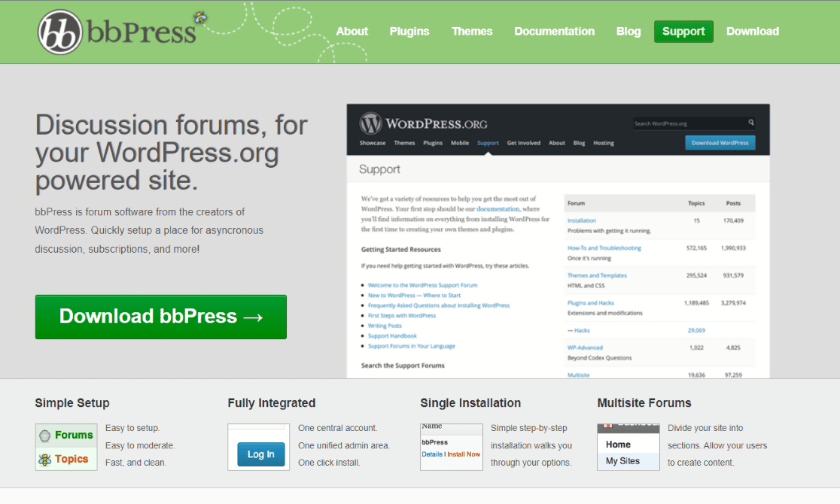The height and width of the screenshot is (504, 840).
Task: Click the search magnifier icon in the preview
Action: click(750, 123)
